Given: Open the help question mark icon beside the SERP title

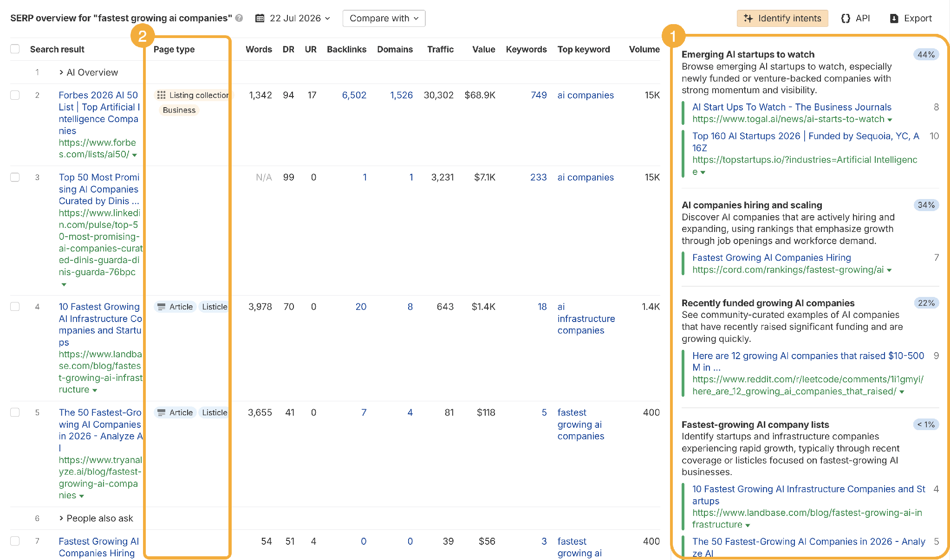Looking at the screenshot, I should tap(239, 18).
